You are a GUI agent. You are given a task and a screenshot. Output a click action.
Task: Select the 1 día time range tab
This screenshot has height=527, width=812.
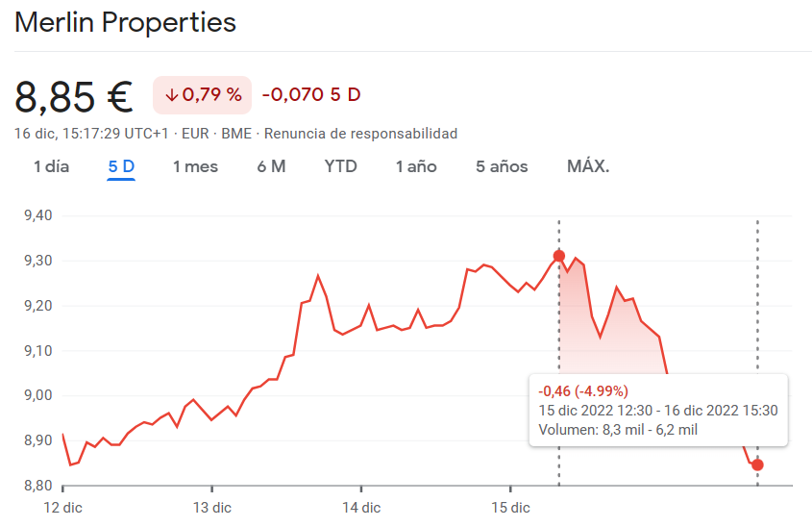click(52, 166)
